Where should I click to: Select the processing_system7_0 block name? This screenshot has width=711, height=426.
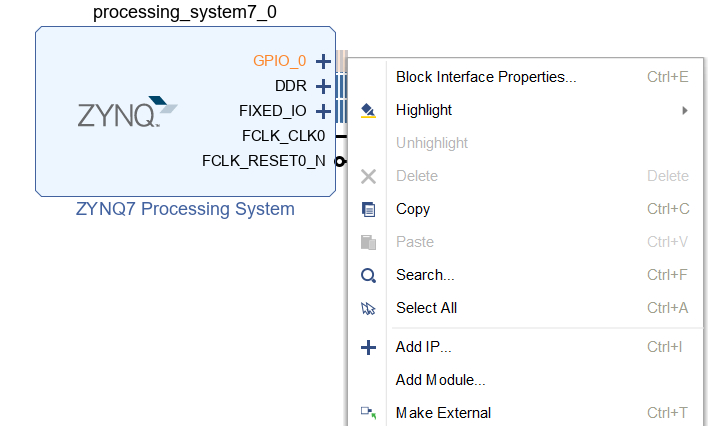[x=185, y=13]
